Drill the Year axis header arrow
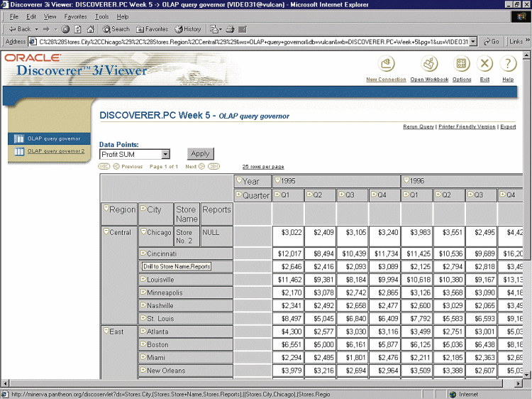Viewport: 532px width, 399px height. [x=239, y=180]
